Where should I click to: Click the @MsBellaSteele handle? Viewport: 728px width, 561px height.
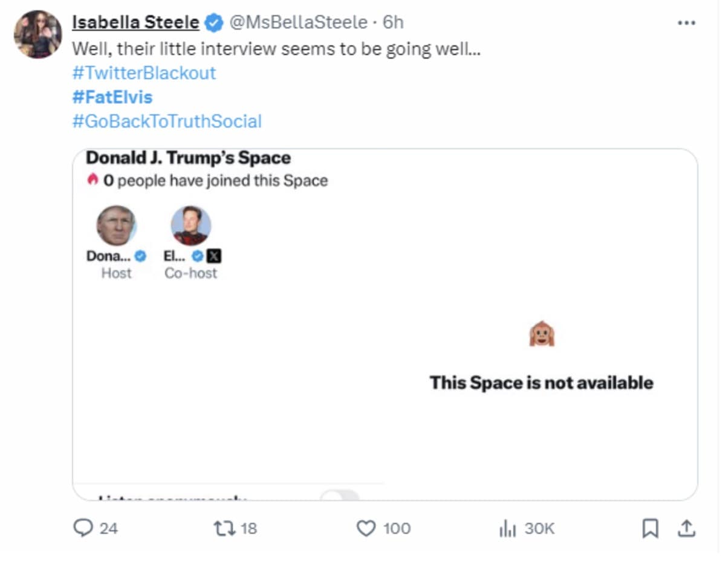[x=298, y=23]
